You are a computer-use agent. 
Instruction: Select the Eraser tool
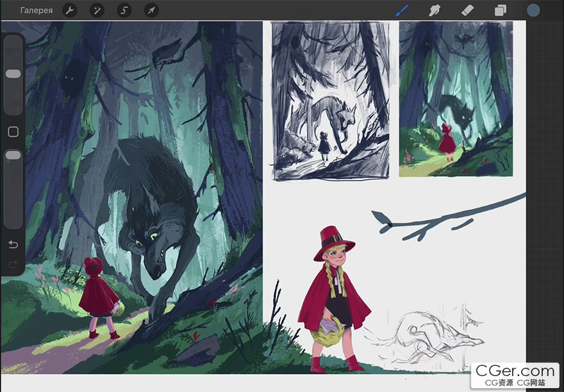467,10
